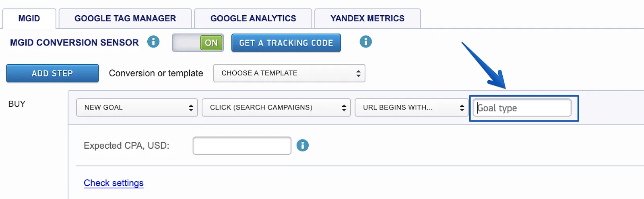Click the arrows on Choose a Template selector
644x199 pixels.
click(x=358, y=73)
